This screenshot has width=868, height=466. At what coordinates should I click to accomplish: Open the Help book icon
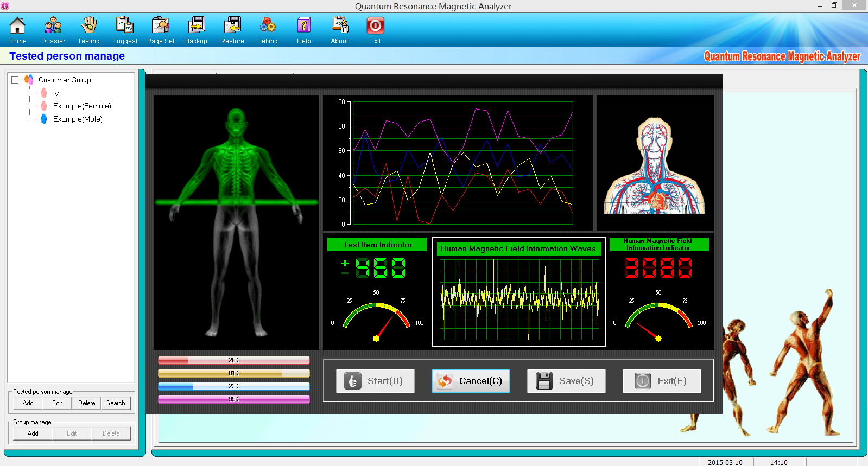[303, 26]
